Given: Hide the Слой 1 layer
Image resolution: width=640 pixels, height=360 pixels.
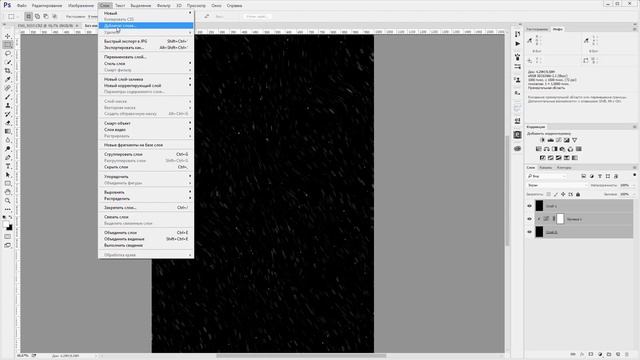Looking at the screenshot, I should pyautogui.click(x=529, y=206).
